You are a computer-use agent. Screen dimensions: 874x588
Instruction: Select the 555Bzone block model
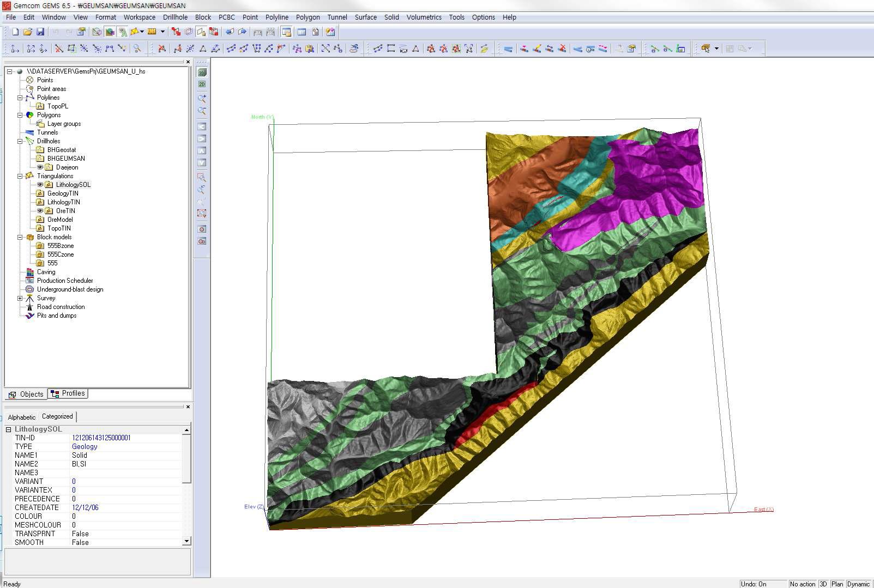tap(60, 246)
